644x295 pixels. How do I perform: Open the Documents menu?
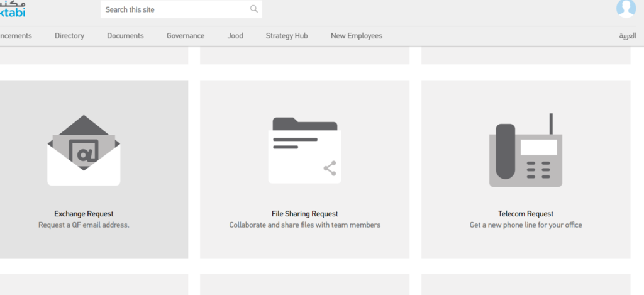coord(125,36)
